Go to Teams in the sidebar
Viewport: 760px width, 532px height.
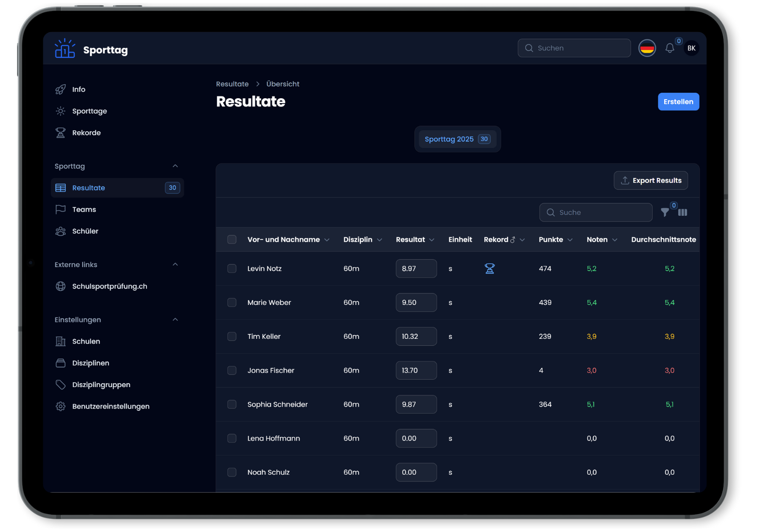coord(84,210)
